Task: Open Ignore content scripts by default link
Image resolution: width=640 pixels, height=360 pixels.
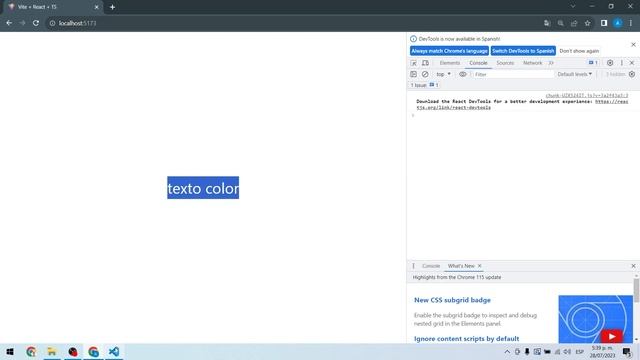Action: (467, 339)
